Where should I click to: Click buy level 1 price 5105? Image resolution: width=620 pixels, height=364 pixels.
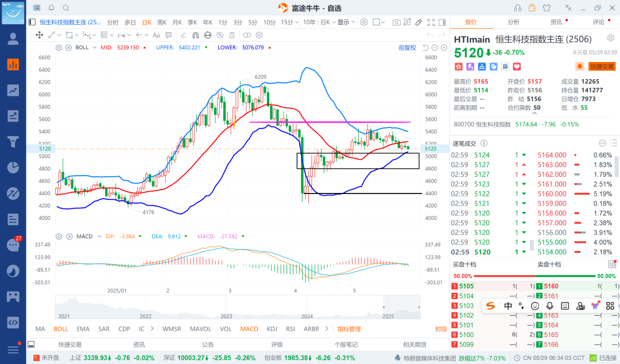coord(467,286)
